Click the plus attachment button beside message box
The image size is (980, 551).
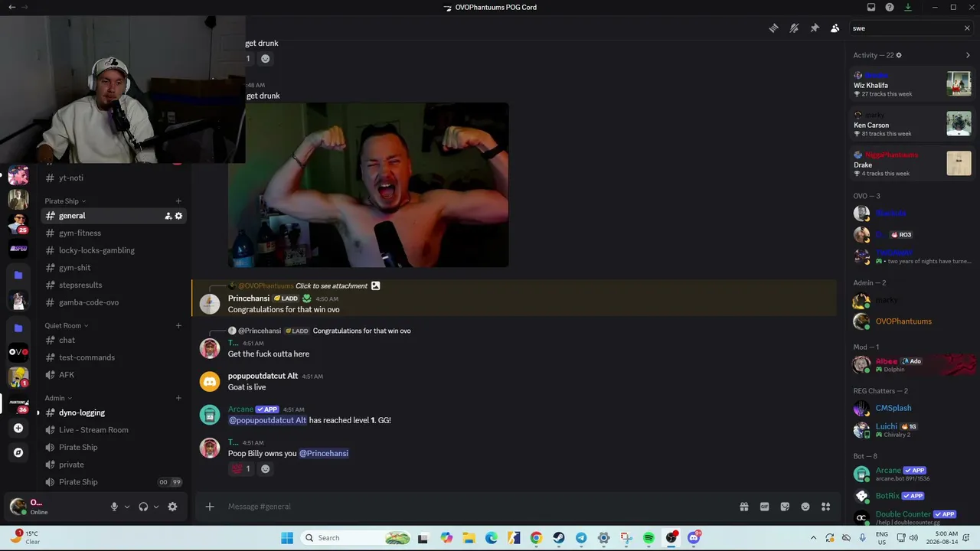pos(210,507)
